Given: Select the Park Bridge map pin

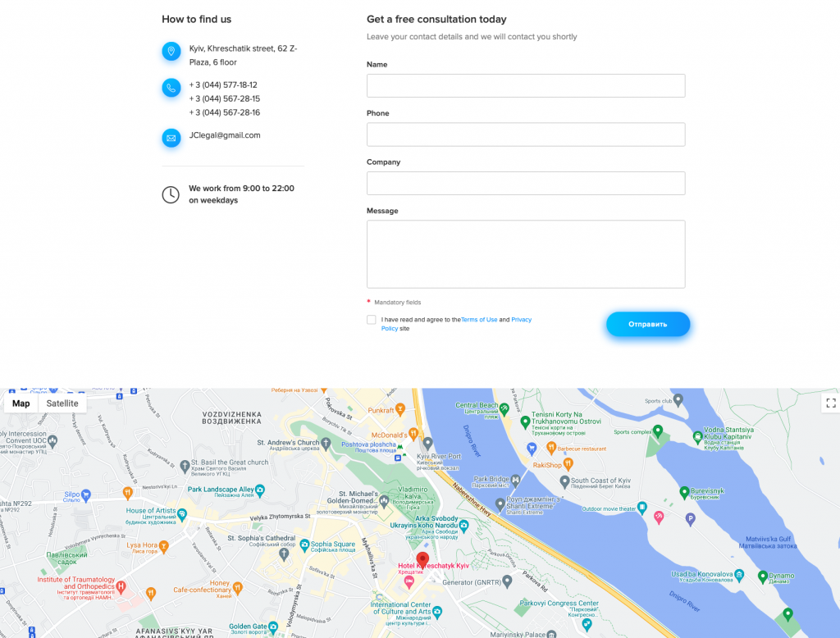Looking at the screenshot, I should pyautogui.click(x=515, y=480).
